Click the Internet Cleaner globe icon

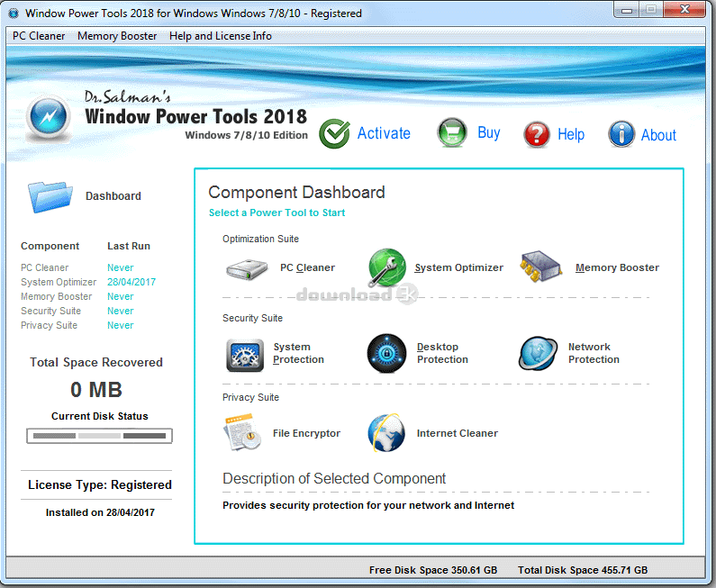[386, 433]
